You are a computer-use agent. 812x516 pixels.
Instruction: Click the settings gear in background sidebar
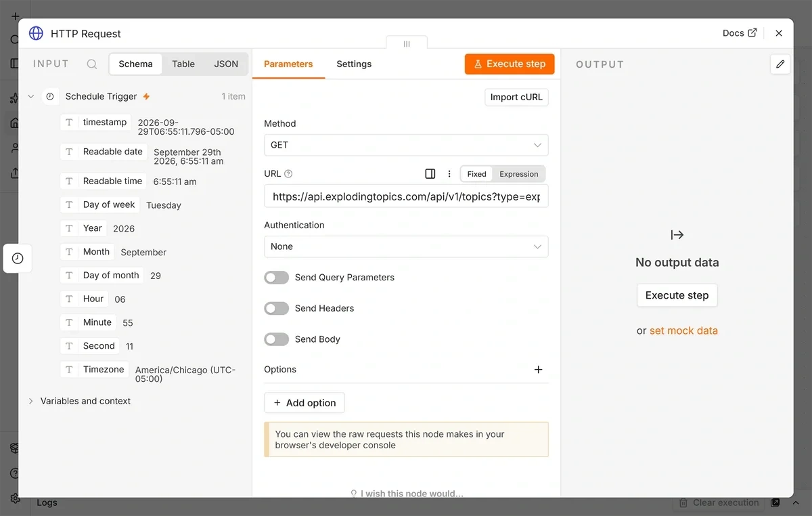click(x=15, y=498)
